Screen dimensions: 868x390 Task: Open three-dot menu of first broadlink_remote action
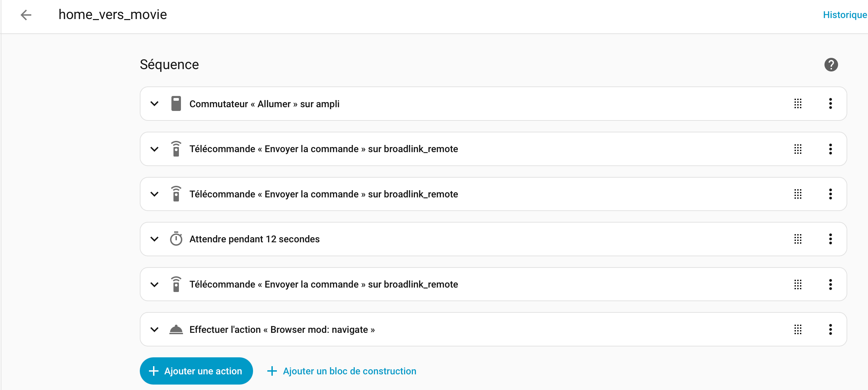pos(831,149)
